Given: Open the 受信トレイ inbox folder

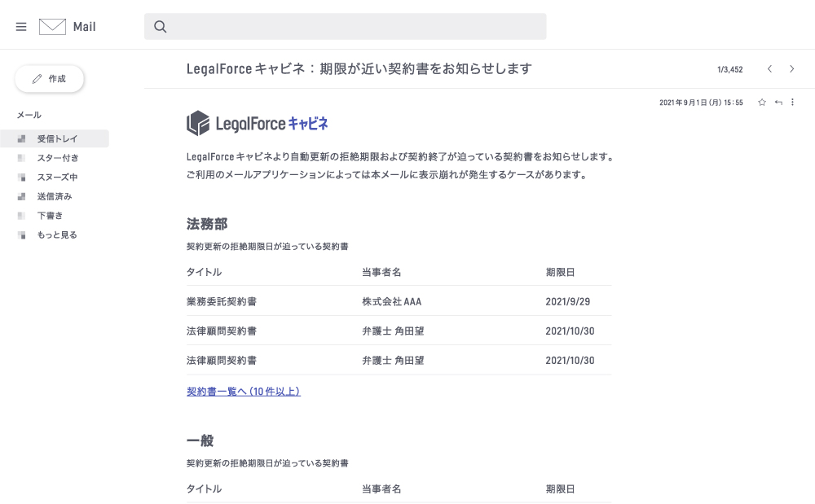Looking at the screenshot, I should click(57, 138).
